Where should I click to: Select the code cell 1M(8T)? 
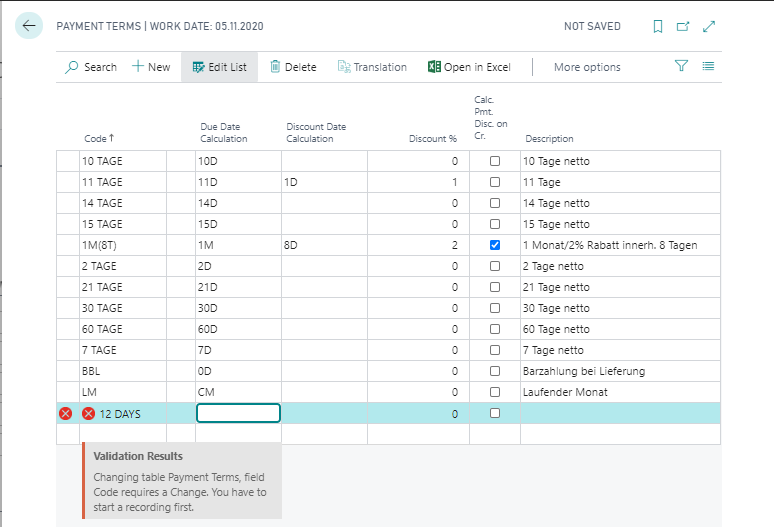(123, 245)
